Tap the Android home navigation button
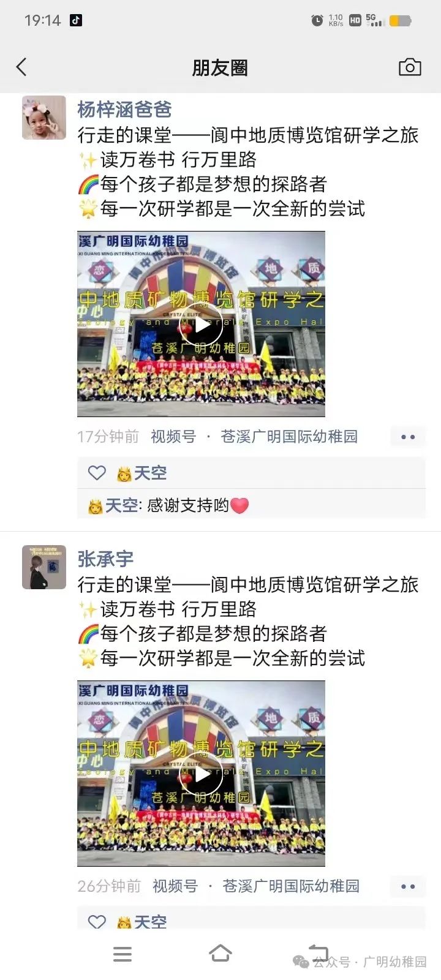 (221, 954)
